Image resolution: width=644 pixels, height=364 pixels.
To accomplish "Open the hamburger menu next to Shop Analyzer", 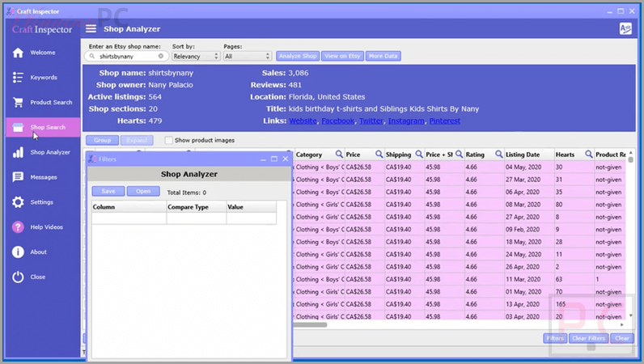I will [x=91, y=29].
